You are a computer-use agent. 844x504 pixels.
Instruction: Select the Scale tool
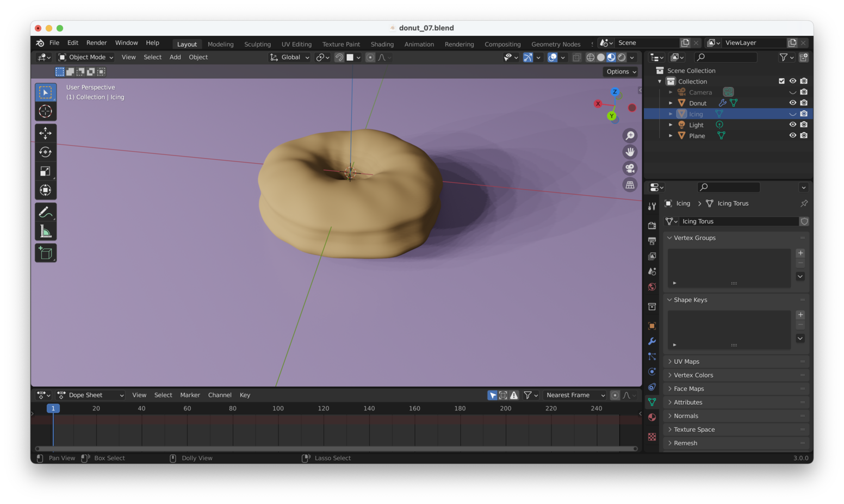coord(46,171)
